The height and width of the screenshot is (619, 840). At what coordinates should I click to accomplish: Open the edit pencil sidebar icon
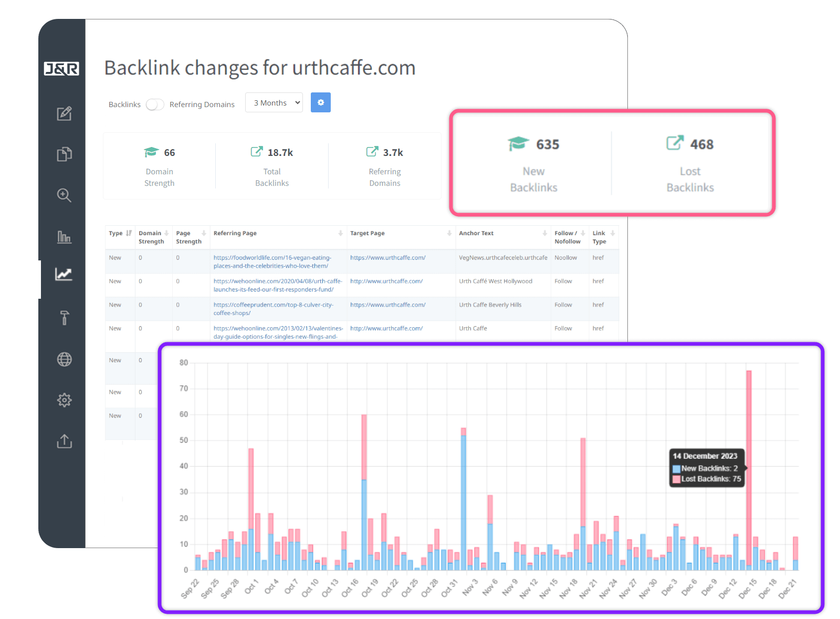point(64,113)
